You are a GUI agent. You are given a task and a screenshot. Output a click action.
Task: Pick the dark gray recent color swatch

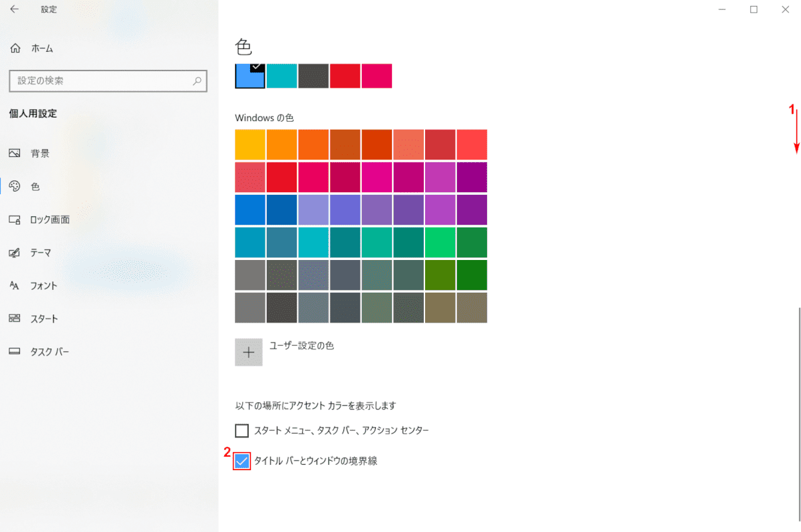click(x=313, y=76)
